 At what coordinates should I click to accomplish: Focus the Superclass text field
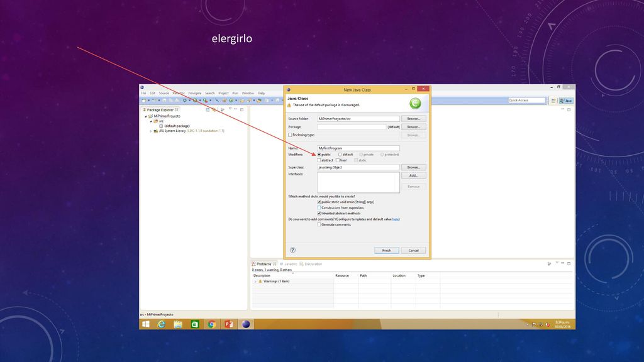358,167
